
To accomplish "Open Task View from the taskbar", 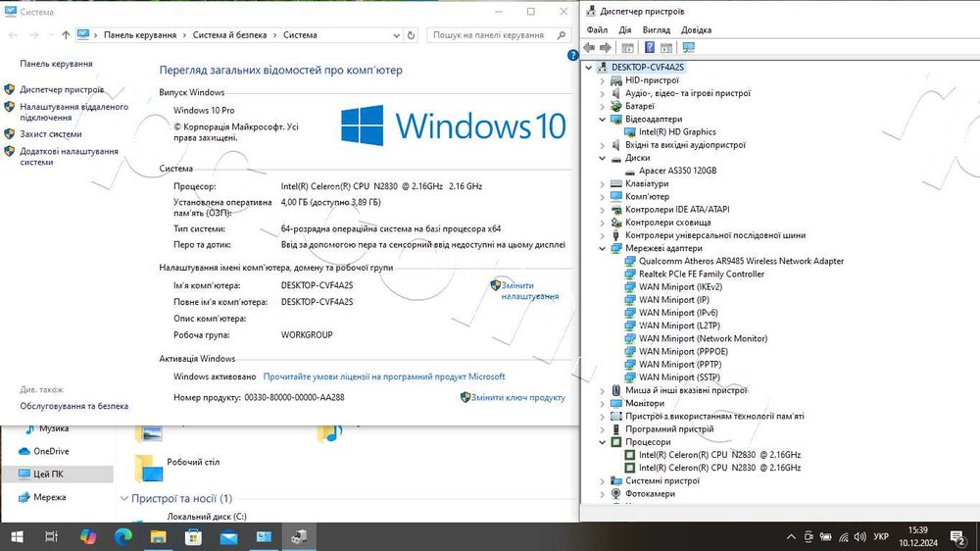I will click(x=52, y=536).
